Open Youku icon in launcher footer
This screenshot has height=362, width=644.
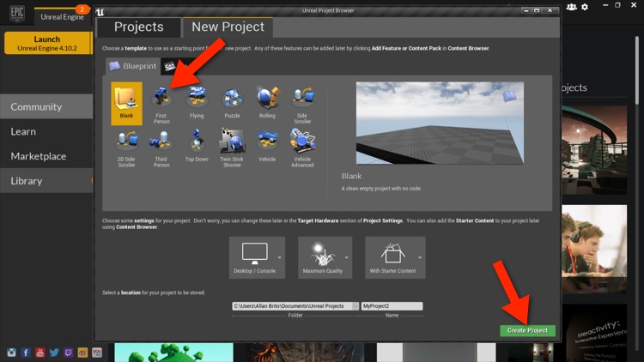(x=97, y=353)
